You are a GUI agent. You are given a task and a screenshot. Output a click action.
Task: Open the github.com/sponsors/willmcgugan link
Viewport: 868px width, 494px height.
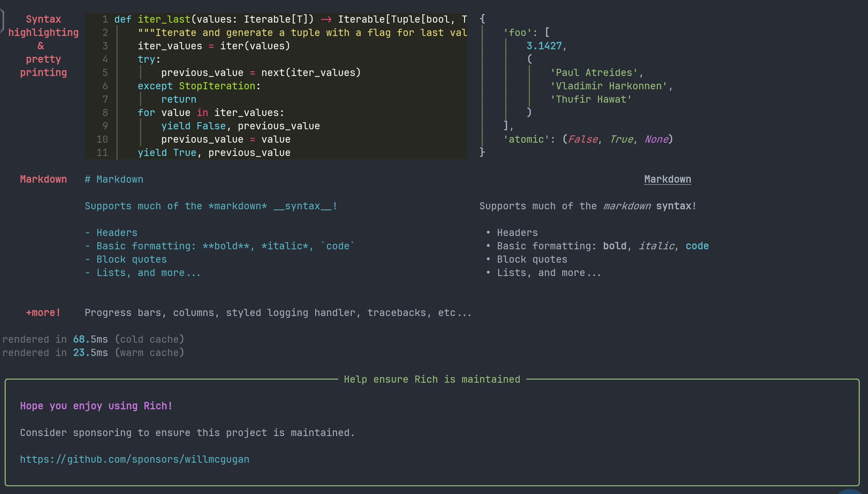135,459
